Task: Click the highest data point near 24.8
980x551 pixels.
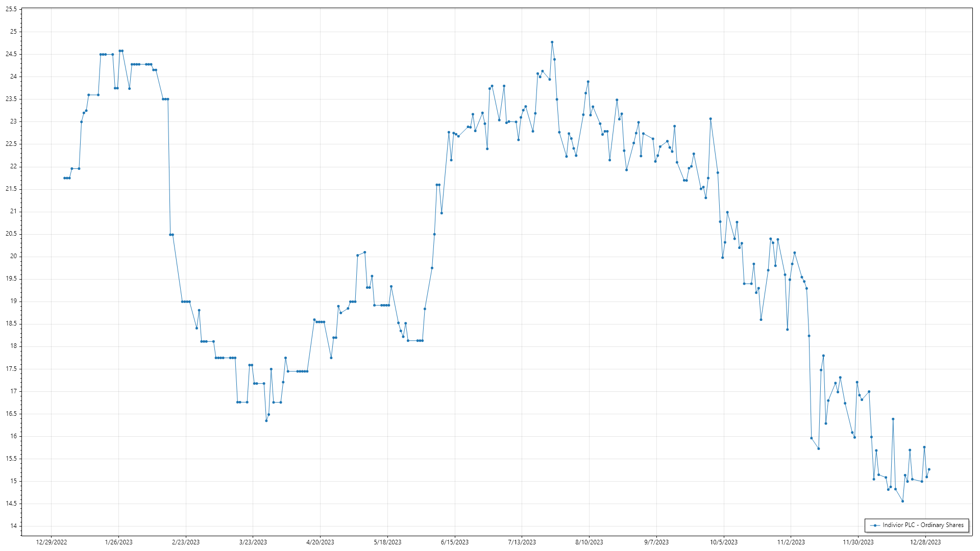Action: point(552,42)
